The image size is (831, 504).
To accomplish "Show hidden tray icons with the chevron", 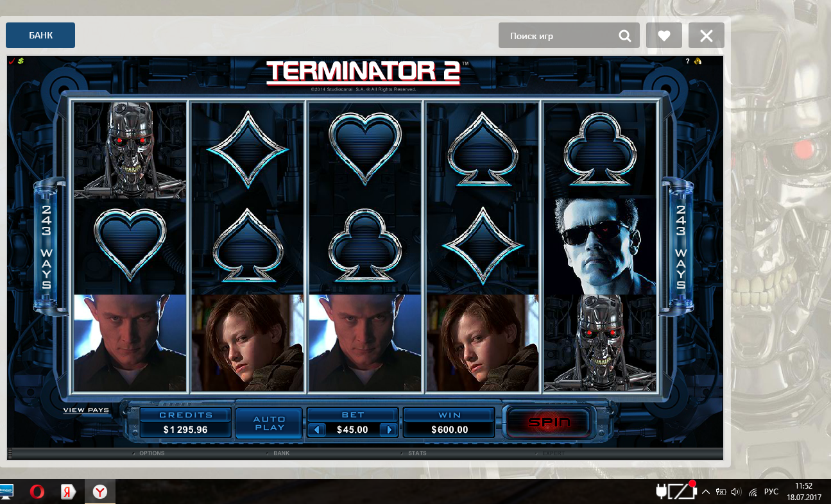I will coord(705,492).
